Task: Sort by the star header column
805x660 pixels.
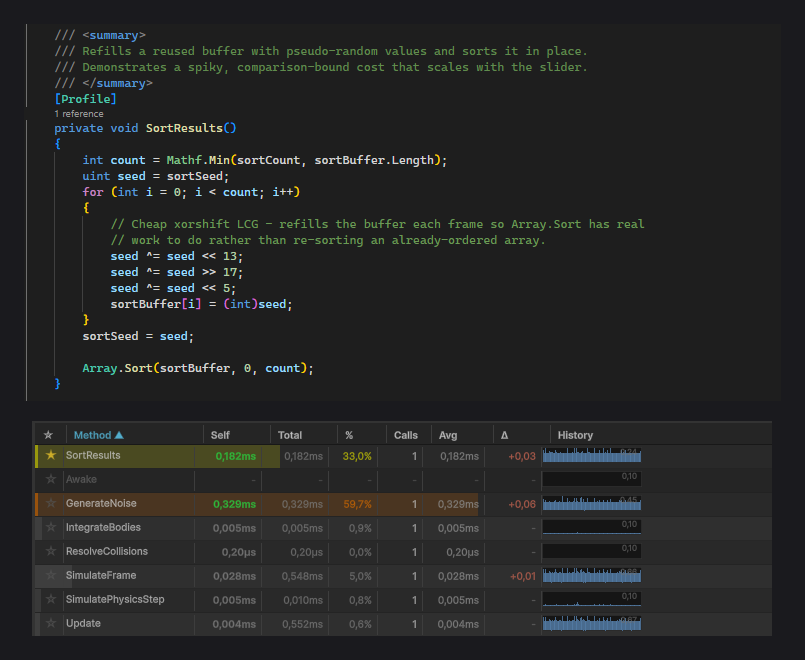Action: pyautogui.click(x=49, y=435)
